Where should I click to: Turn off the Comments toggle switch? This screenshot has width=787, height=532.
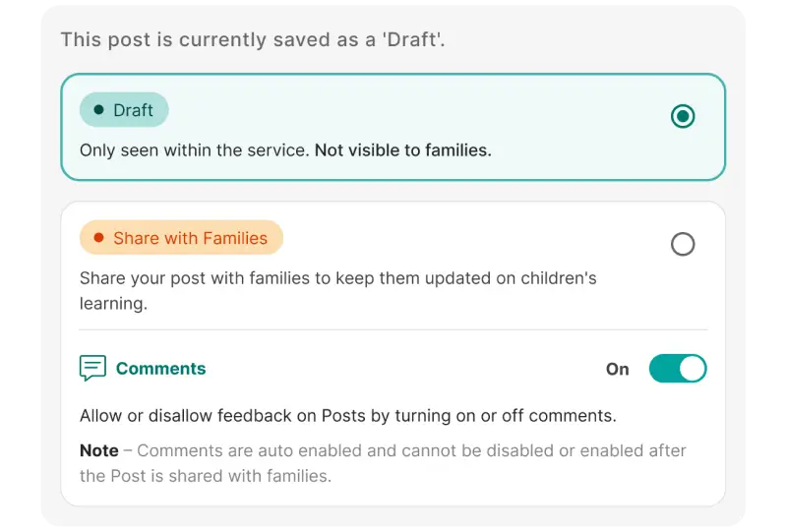(678, 369)
